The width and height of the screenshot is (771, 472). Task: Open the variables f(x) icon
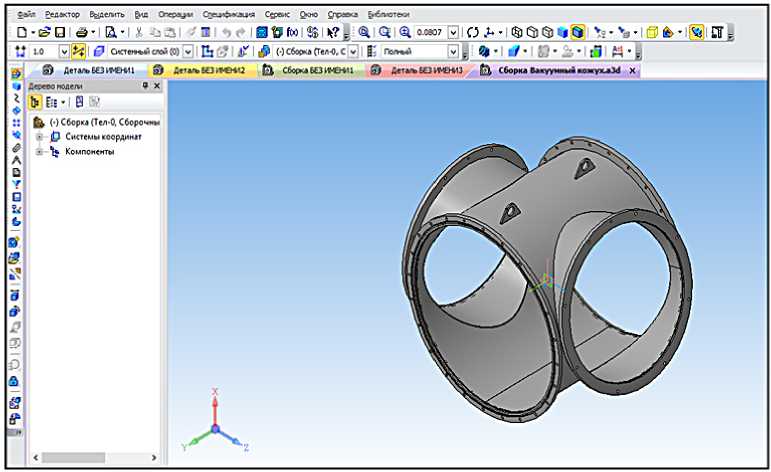pos(293,32)
